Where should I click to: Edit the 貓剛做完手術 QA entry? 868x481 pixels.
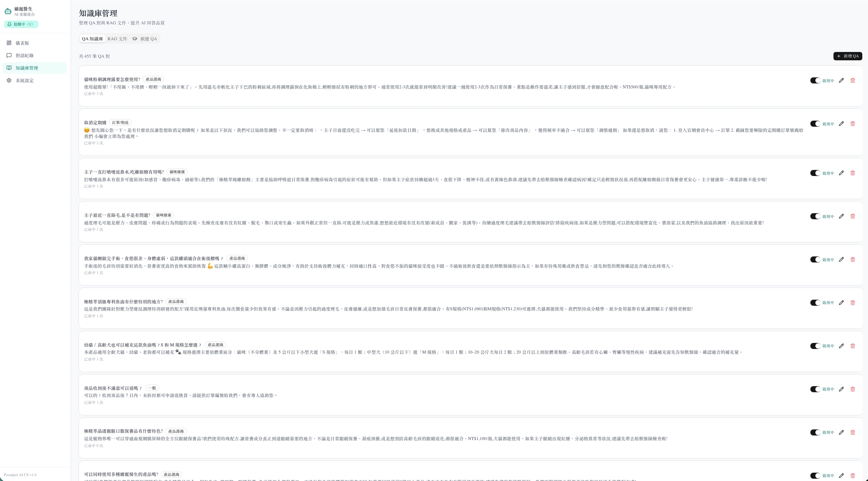[841, 259]
